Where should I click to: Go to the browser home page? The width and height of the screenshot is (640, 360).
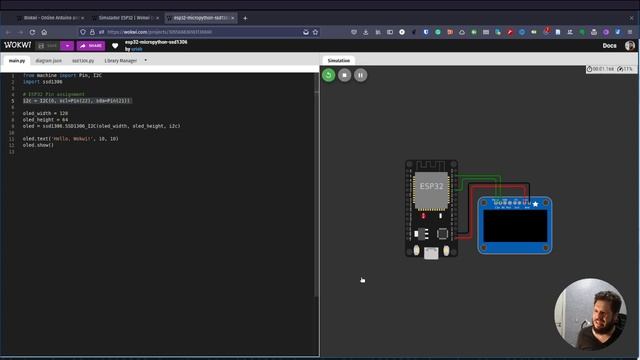coord(44,32)
